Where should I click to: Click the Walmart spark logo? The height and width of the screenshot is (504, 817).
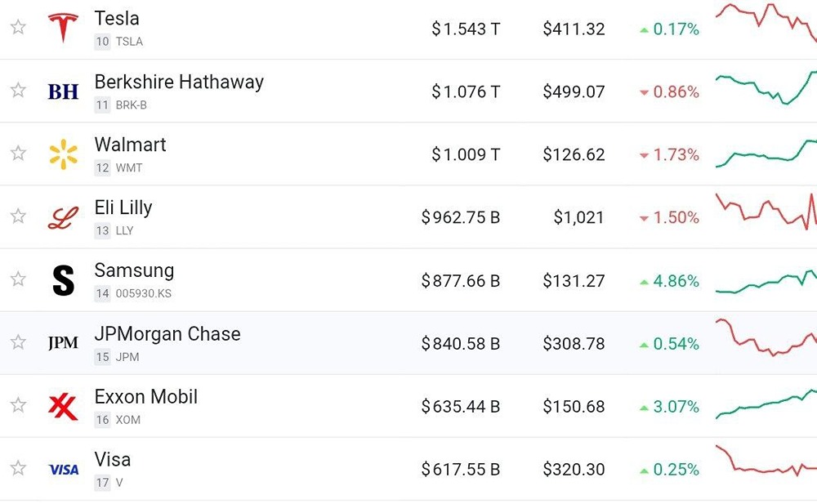63,154
